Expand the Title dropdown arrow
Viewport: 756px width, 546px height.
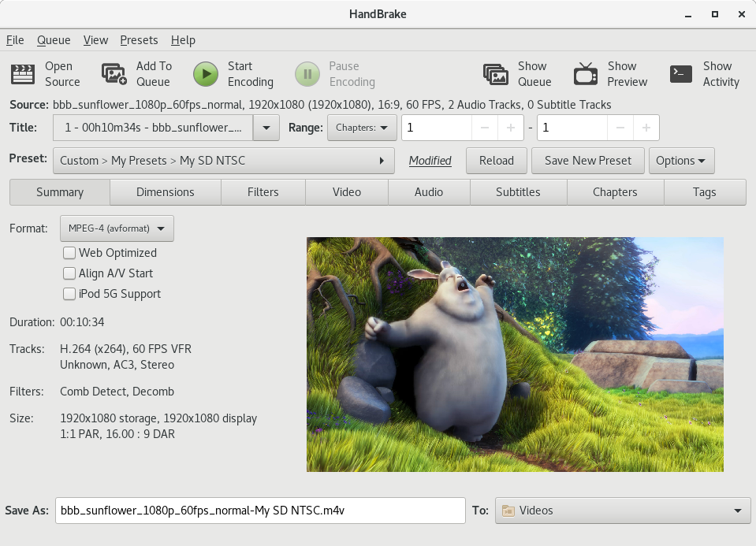point(266,128)
